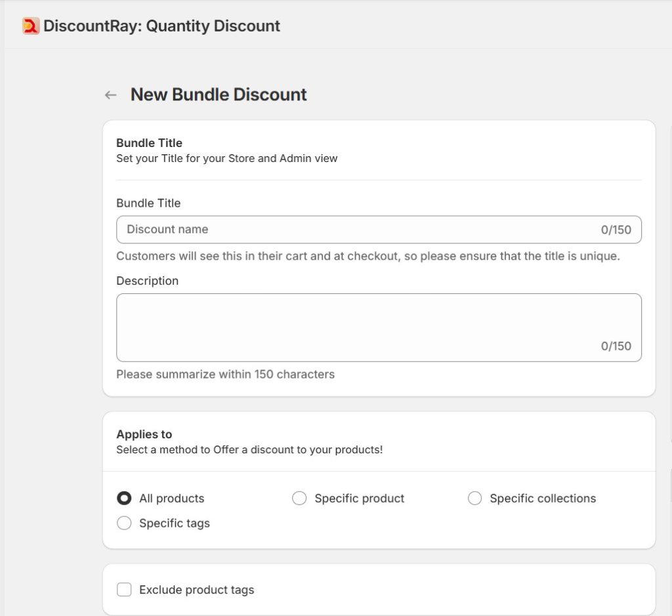672x616 pixels.
Task: Click the 'Description' field label
Action: pos(147,281)
